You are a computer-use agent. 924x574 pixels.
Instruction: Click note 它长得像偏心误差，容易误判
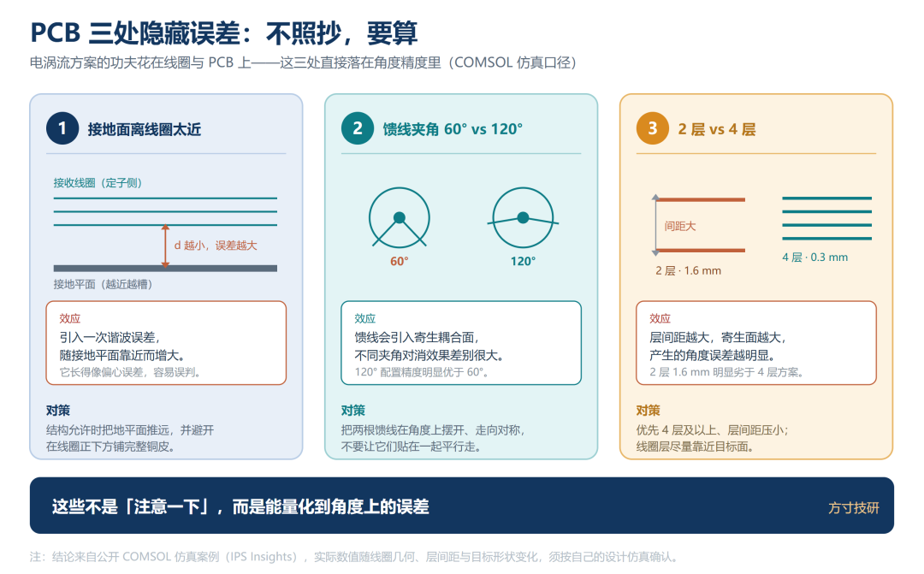tap(130, 372)
